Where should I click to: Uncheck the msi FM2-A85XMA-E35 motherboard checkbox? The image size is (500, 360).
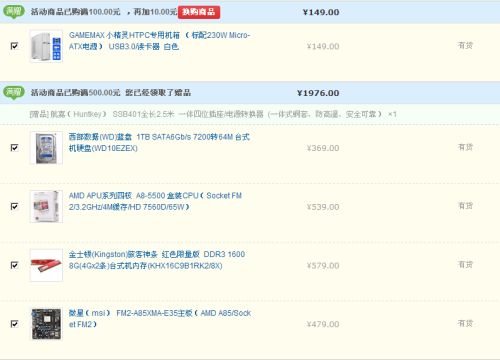click(14, 324)
